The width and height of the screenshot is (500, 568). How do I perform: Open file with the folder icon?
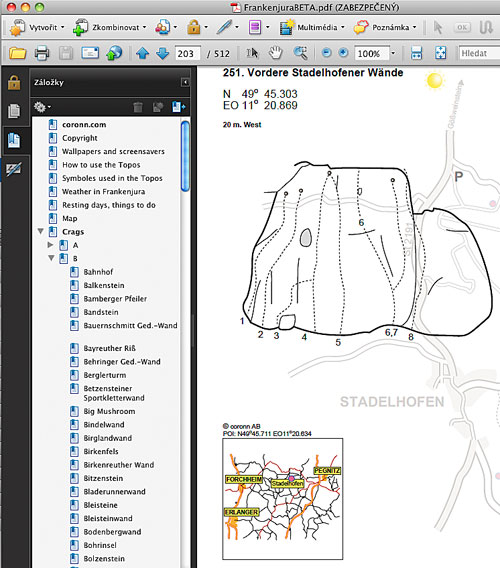17,53
